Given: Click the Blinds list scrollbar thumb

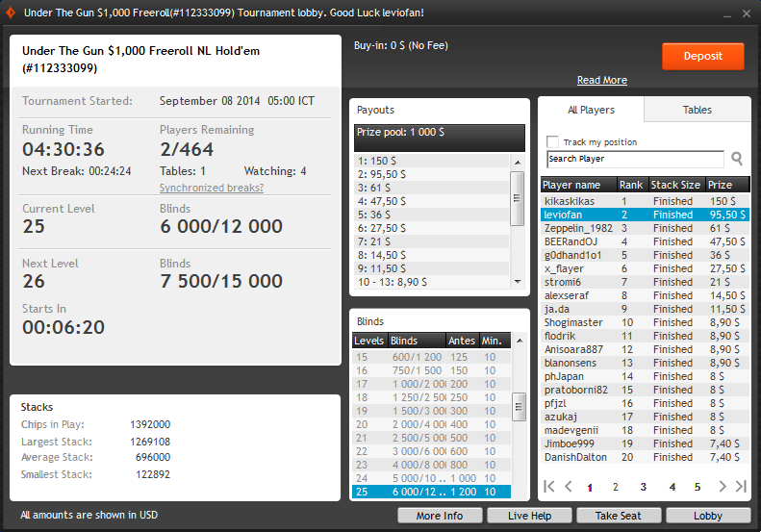Looking at the screenshot, I should 520,406.
